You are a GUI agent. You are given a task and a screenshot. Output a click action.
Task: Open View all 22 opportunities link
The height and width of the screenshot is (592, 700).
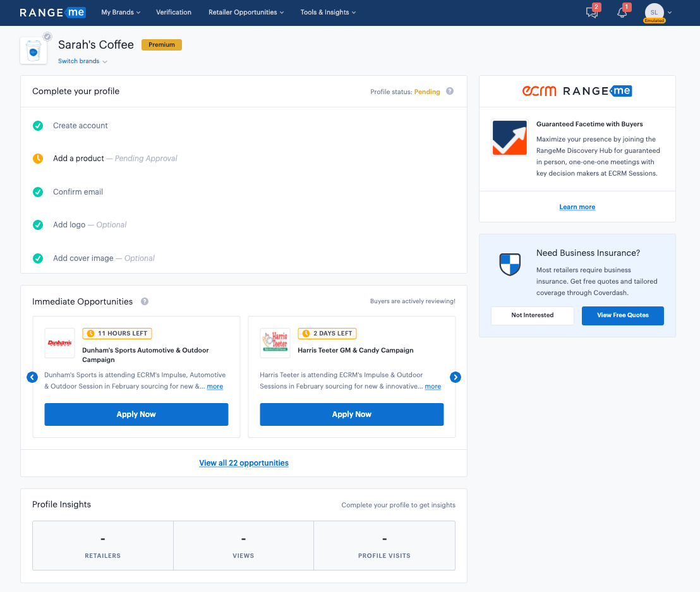(x=244, y=463)
